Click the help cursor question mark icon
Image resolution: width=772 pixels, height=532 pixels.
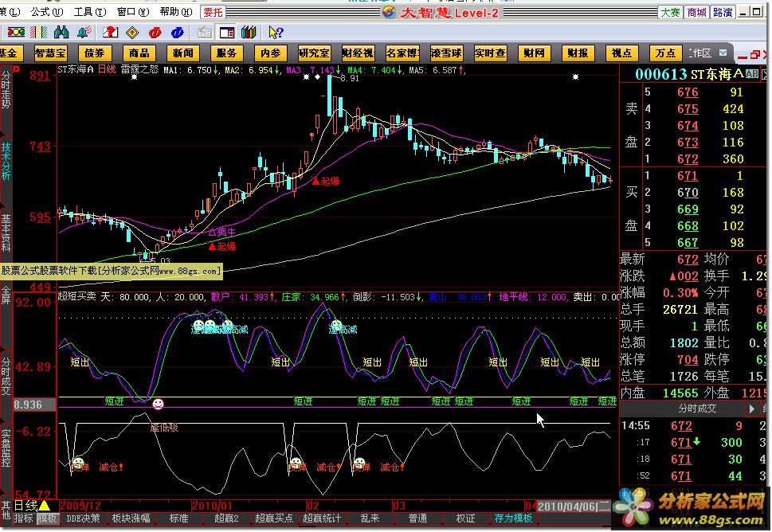click(x=276, y=33)
